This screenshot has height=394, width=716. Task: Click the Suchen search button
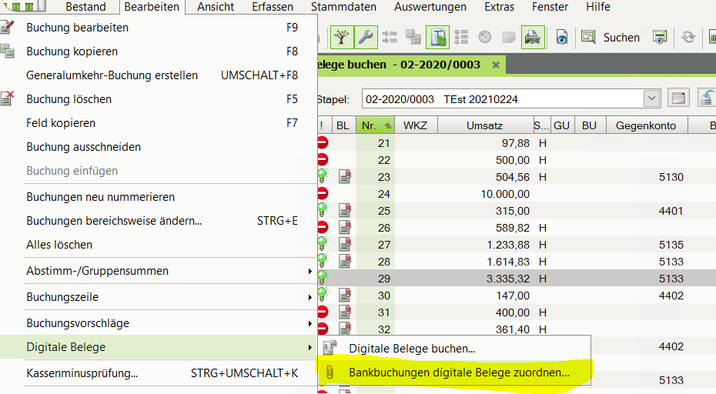pos(611,37)
